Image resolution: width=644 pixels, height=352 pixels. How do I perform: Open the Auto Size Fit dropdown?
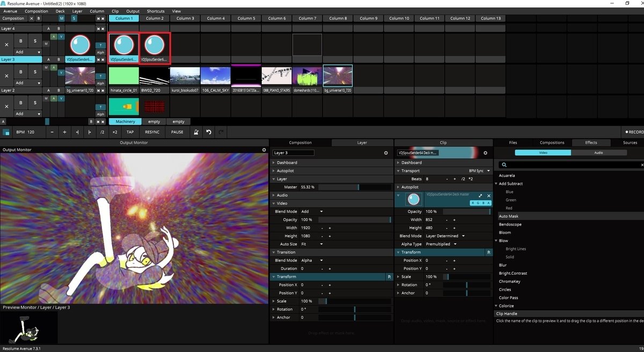tap(312, 244)
